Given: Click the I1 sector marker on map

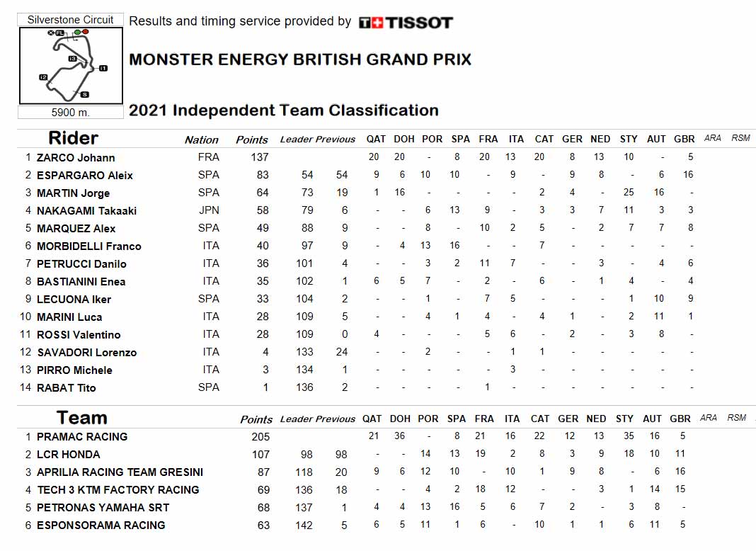Looking at the screenshot, I should [103, 68].
